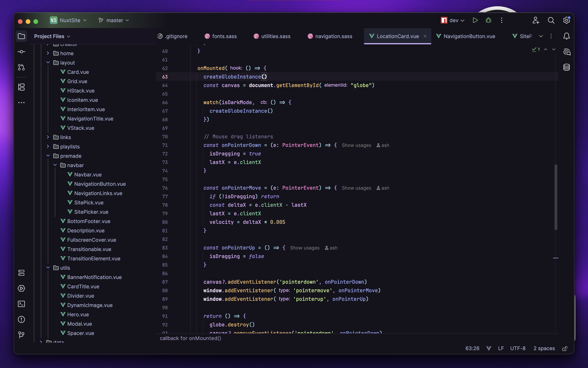Switch to the utilities.sass tab
The width and height of the screenshot is (588, 368).
(x=272, y=36)
